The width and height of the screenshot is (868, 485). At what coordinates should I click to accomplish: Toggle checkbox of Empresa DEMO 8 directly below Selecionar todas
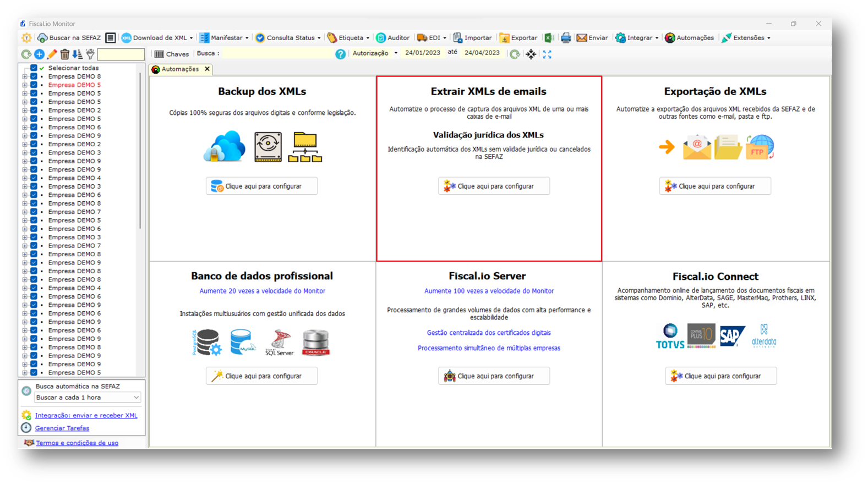pos(34,76)
